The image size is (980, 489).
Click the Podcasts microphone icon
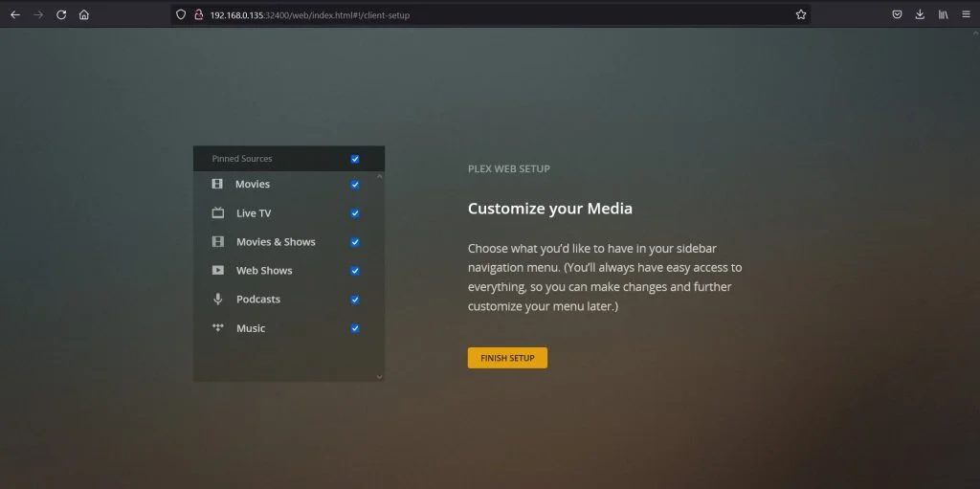pos(217,299)
